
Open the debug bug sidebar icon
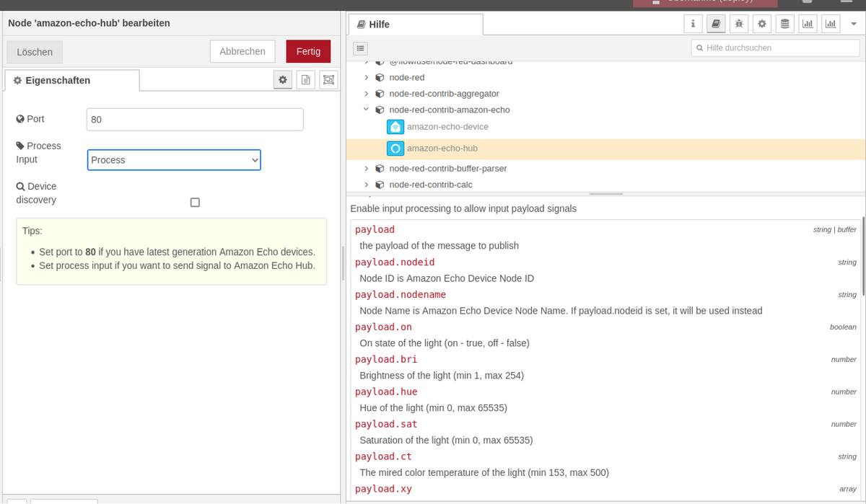pyautogui.click(x=738, y=24)
